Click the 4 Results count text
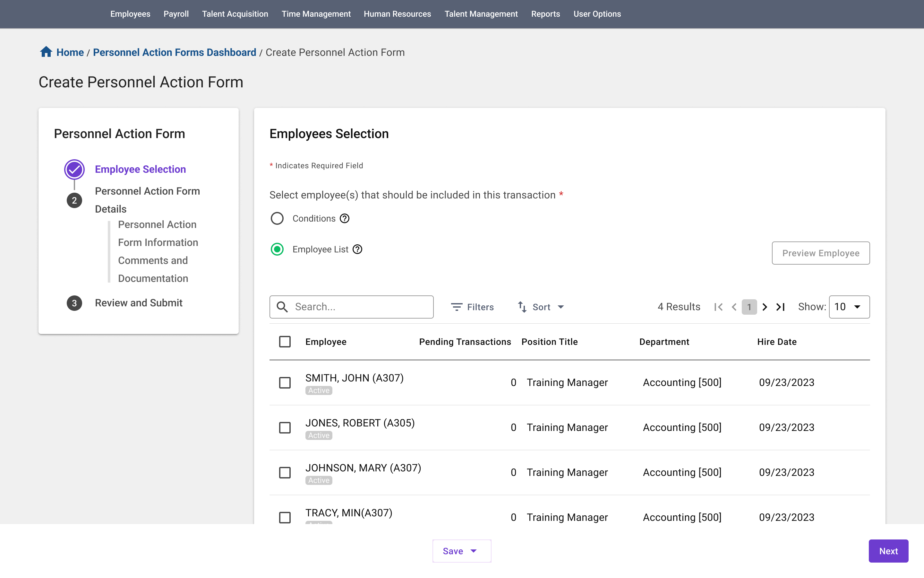924x578 pixels. click(x=679, y=307)
